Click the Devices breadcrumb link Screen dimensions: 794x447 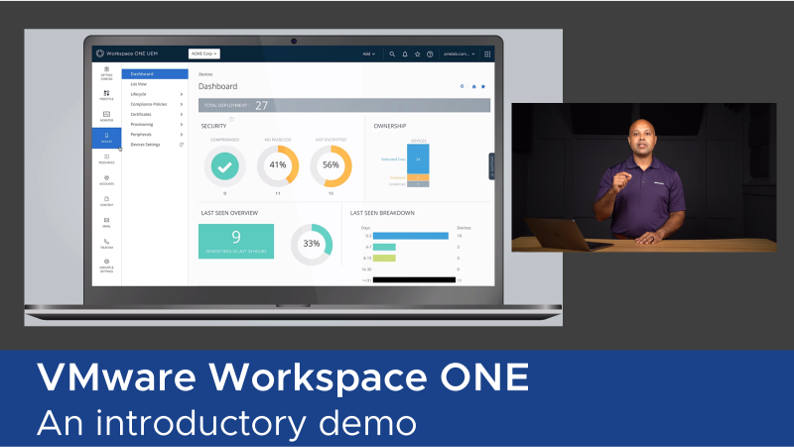pos(206,74)
